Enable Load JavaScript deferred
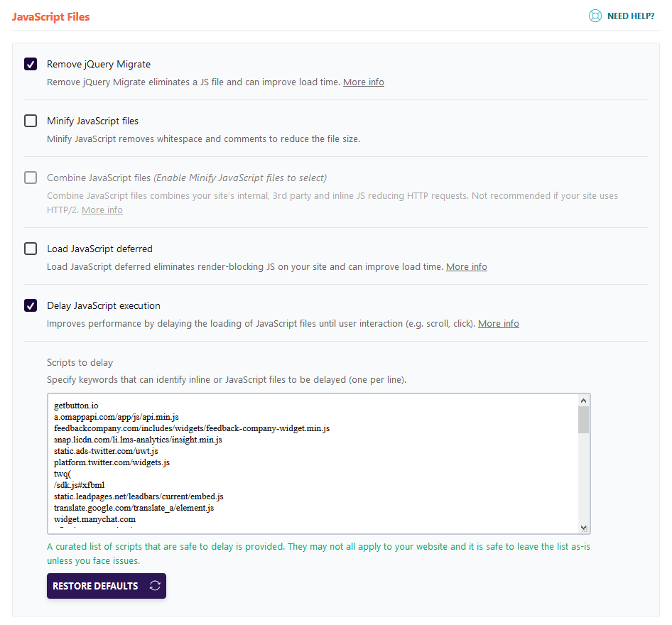 pos(31,249)
